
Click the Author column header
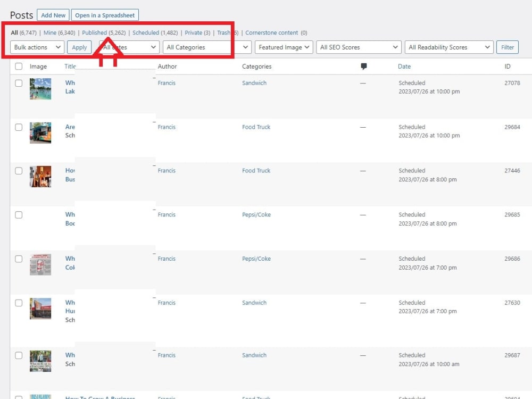pyautogui.click(x=167, y=66)
